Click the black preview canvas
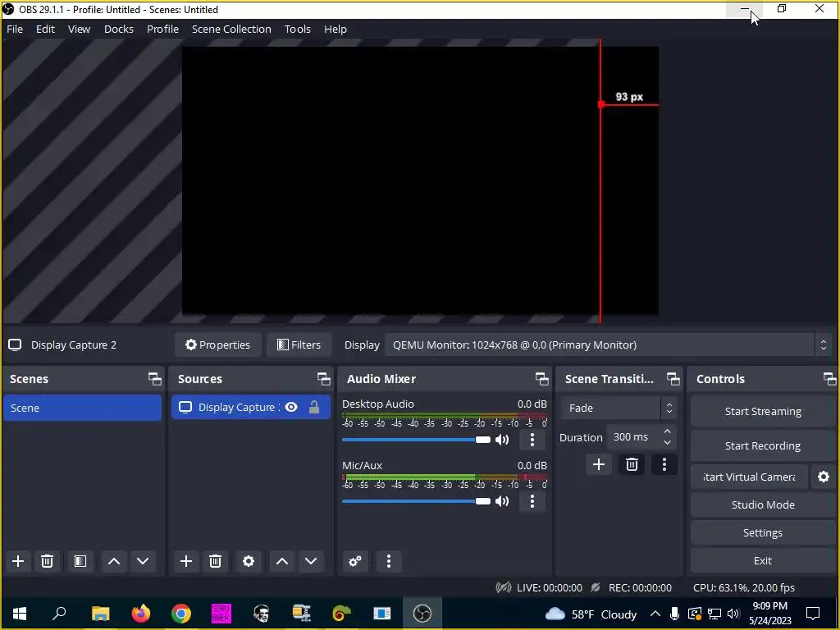Viewport: 840px width, 630px height. click(420, 180)
